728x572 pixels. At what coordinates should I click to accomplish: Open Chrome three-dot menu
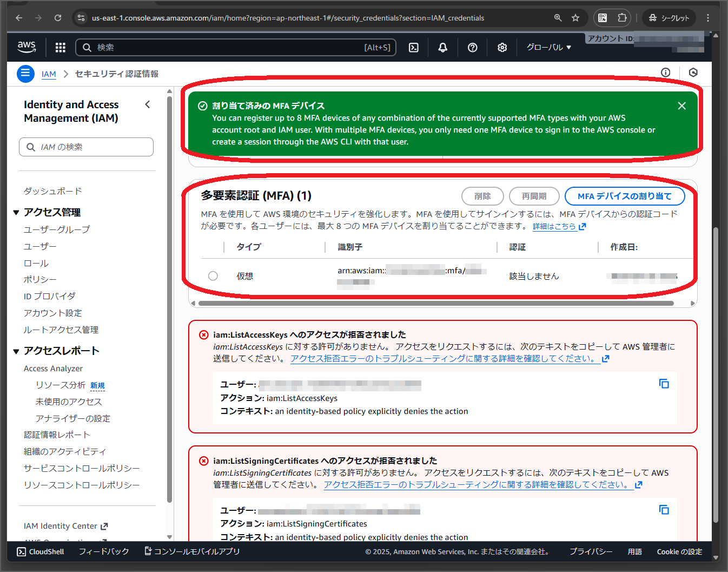708,18
